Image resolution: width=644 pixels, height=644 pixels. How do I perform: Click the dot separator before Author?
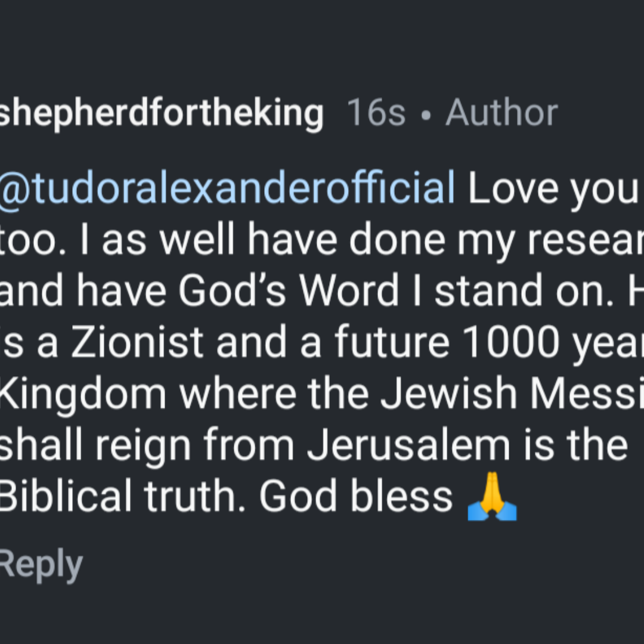point(425,113)
